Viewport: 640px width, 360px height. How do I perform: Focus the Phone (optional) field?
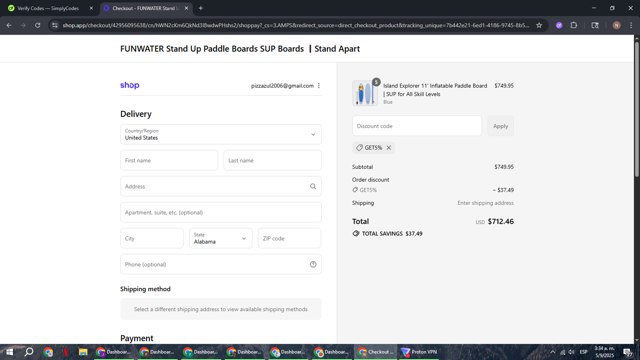(x=221, y=264)
